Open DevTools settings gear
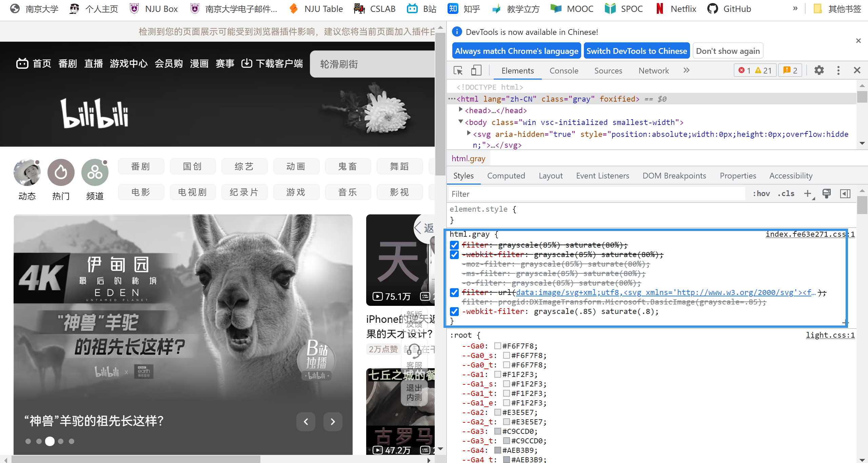Image resolution: width=868 pixels, height=463 pixels. (819, 70)
